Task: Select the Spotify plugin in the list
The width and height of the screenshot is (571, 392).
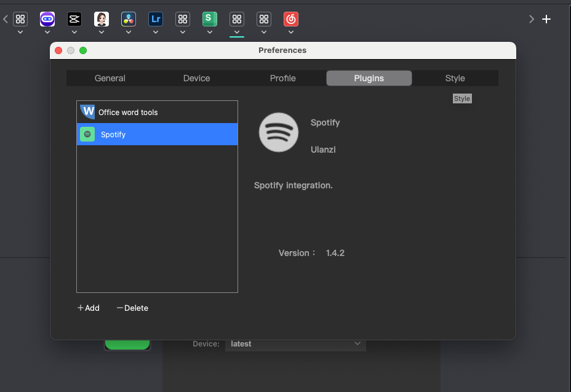Action: pos(157,134)
